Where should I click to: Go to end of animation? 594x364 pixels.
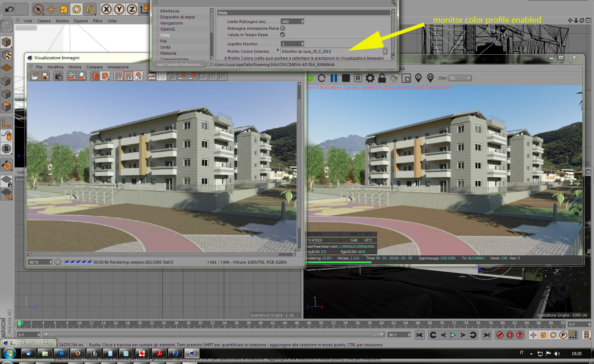(x=486, y=335)
